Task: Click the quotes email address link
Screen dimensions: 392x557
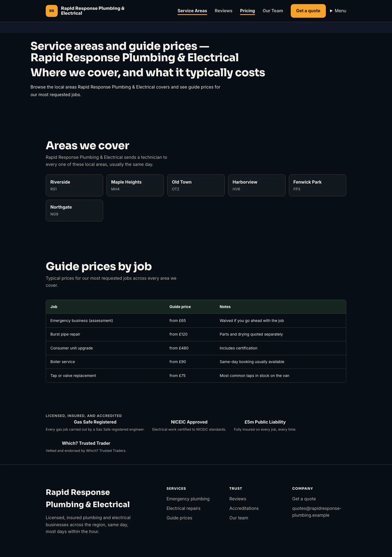Action: coord(317,512)
